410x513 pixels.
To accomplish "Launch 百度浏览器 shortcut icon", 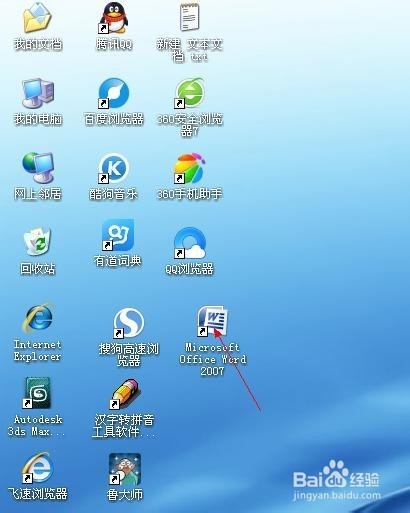I will (113, 93).
